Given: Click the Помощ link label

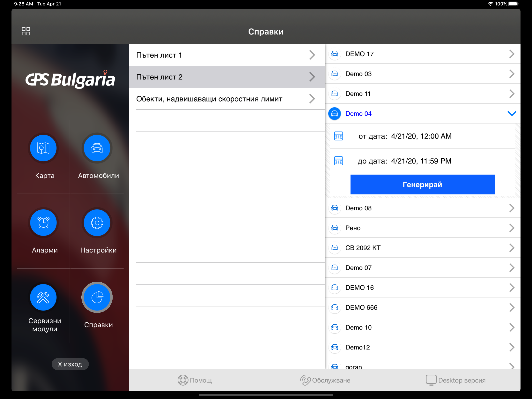Looking at the screenshot, I should pyautogui.click(x=201, y=380).
